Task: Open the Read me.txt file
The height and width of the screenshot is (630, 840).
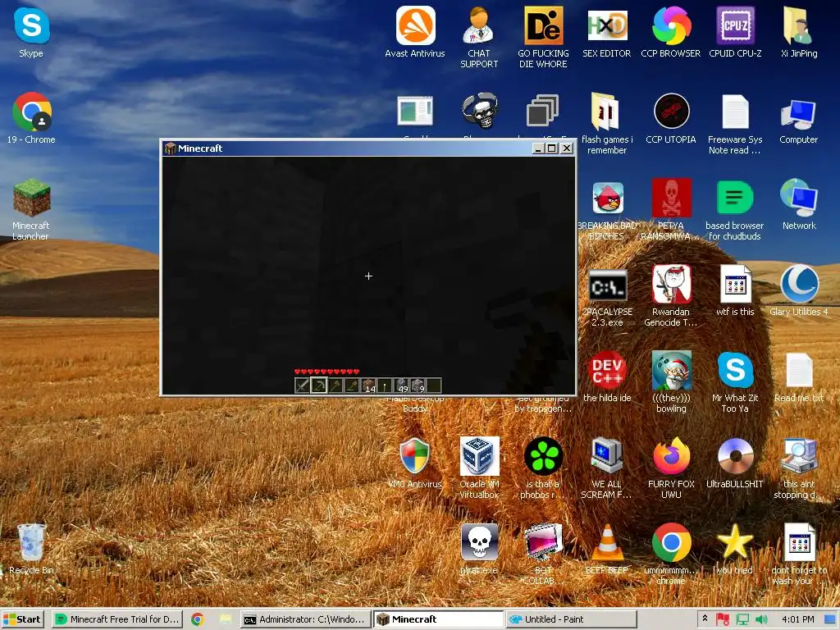Action: (x=799, y=377)
